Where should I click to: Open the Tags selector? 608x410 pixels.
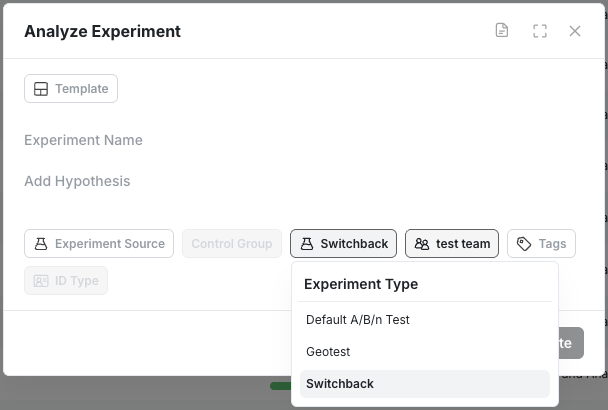541,244
